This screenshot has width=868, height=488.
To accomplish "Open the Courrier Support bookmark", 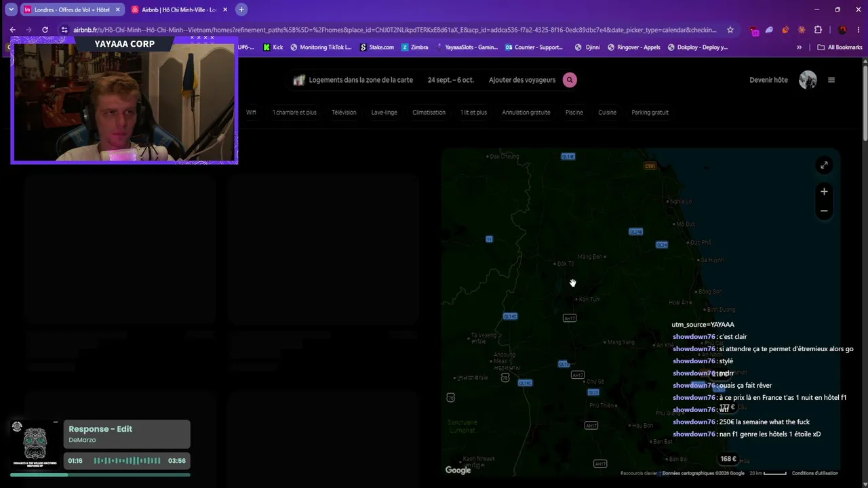I will pos(534,47).
